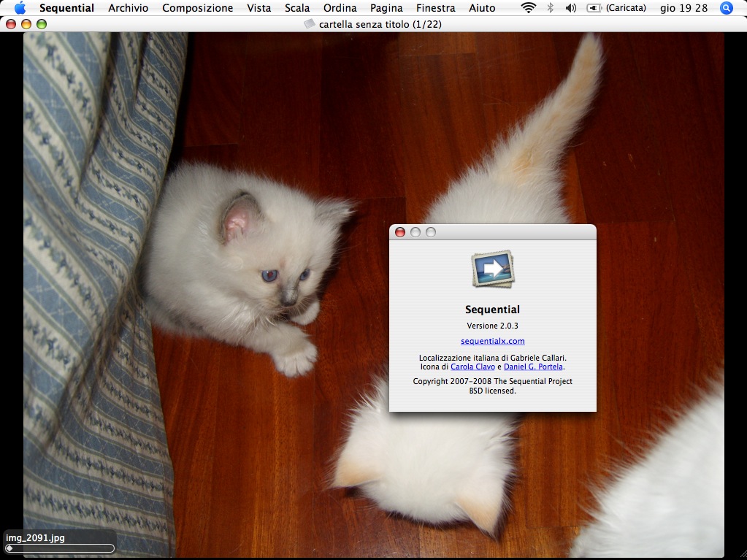Open the Composizione menu
747x560 pixels.
point(198,8)
